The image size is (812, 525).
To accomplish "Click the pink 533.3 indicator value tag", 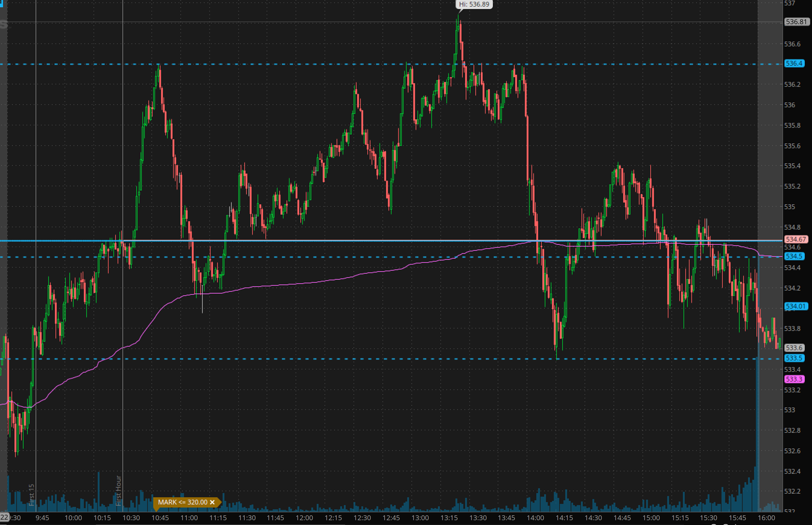I will pyautogui.click(x=794, y=379).
